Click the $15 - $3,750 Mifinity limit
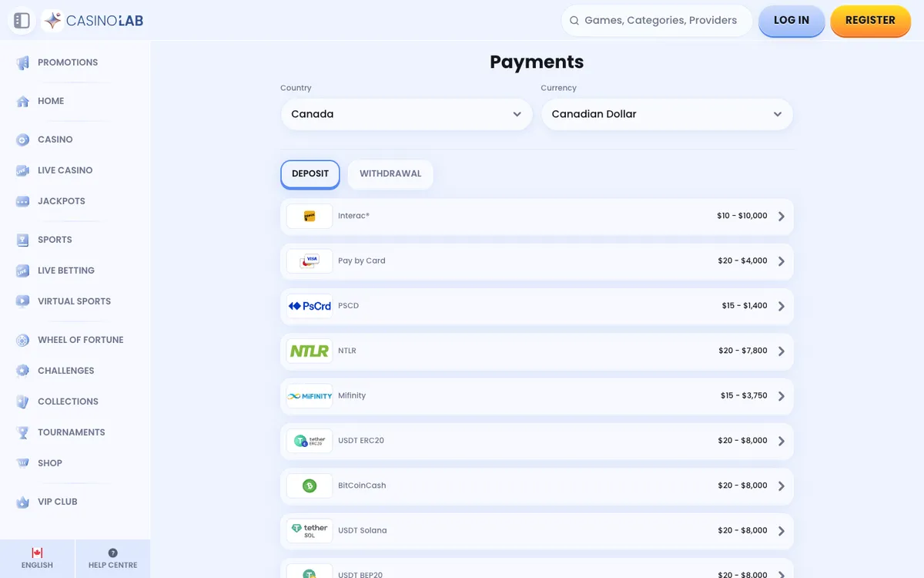The height and width of the screenshot is (578, 924). click(x=744, y=396)
